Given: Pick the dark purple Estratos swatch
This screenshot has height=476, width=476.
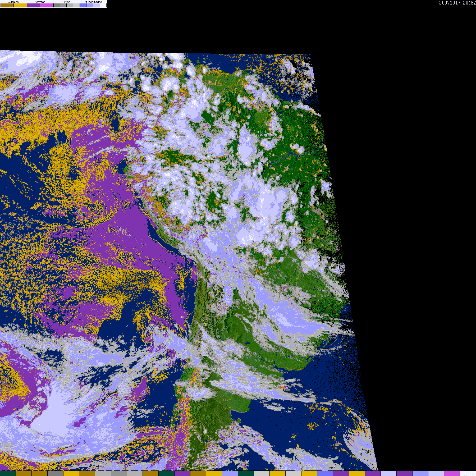Looking at the screenshot, I should coord(34,5).
